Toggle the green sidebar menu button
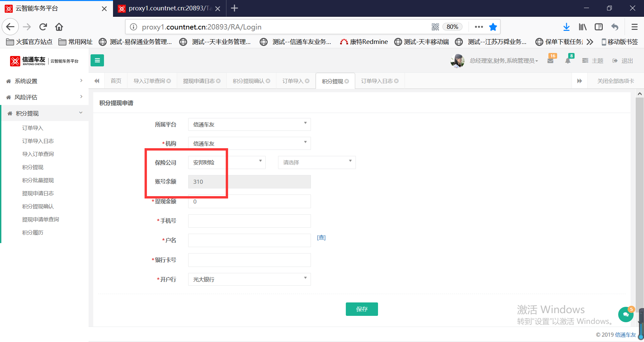This screenshot has width=644, height=342. point(97,60)
